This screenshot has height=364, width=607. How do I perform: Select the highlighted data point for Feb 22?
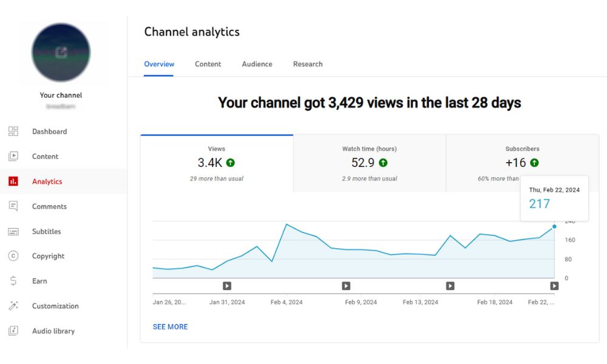tap(554, 226)
